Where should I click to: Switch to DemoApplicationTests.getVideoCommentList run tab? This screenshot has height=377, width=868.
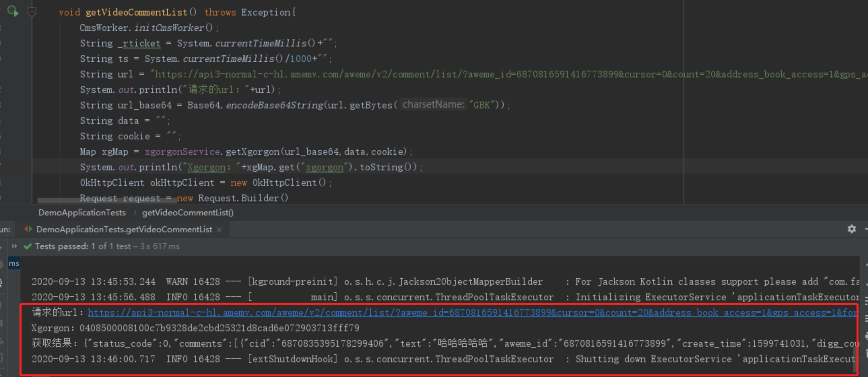pyautogui.click(x=124, y=230)
